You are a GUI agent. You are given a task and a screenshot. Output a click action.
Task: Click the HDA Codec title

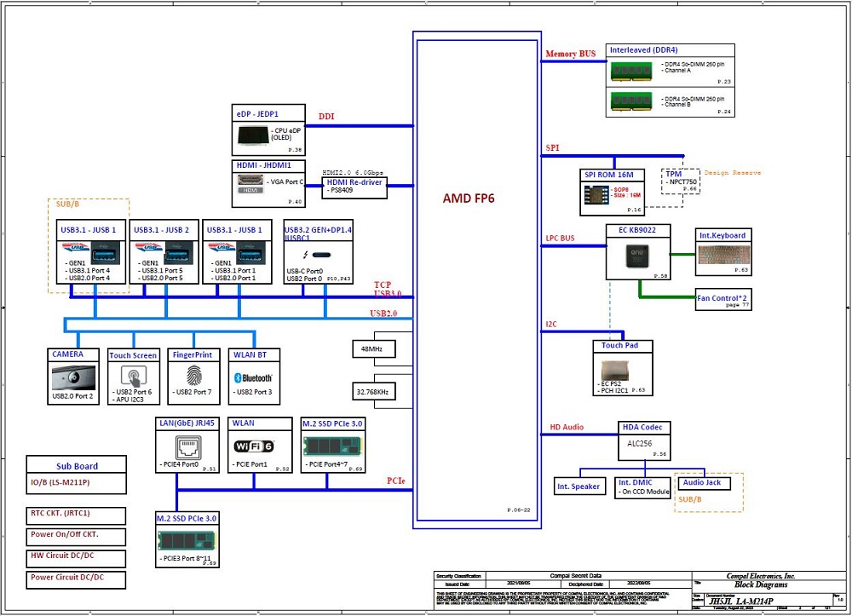[642, 427]
